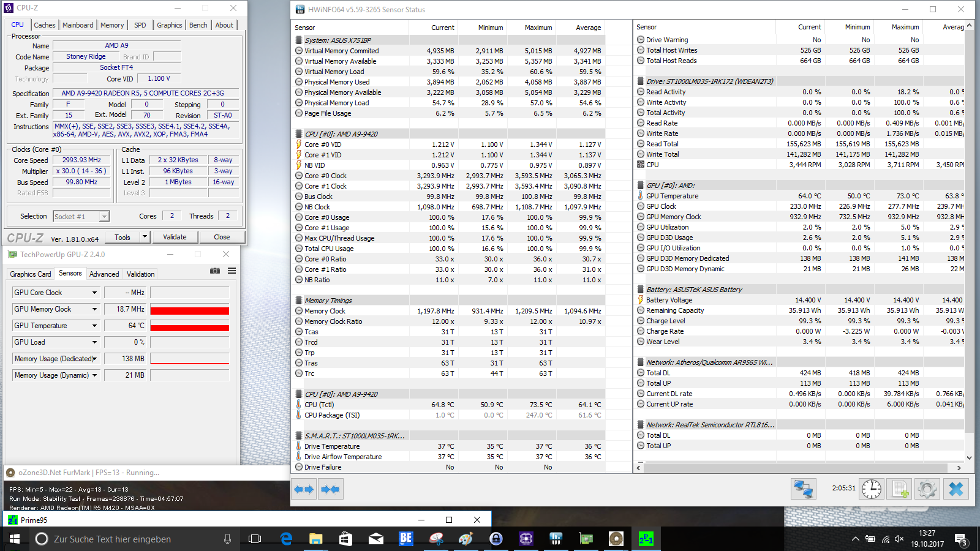Screen dimensions: 980x551
Task: Switch to the CPU-Z Memory tab
Action: (x=112, y=25)
